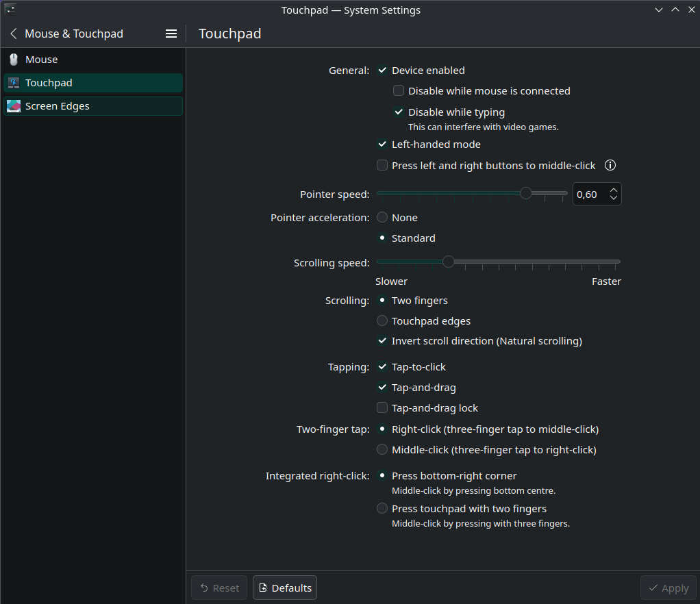Go back from Mouse & Touchpad
Image resolution: width=700 pixels, height=604 pixels.
(14, 34)
